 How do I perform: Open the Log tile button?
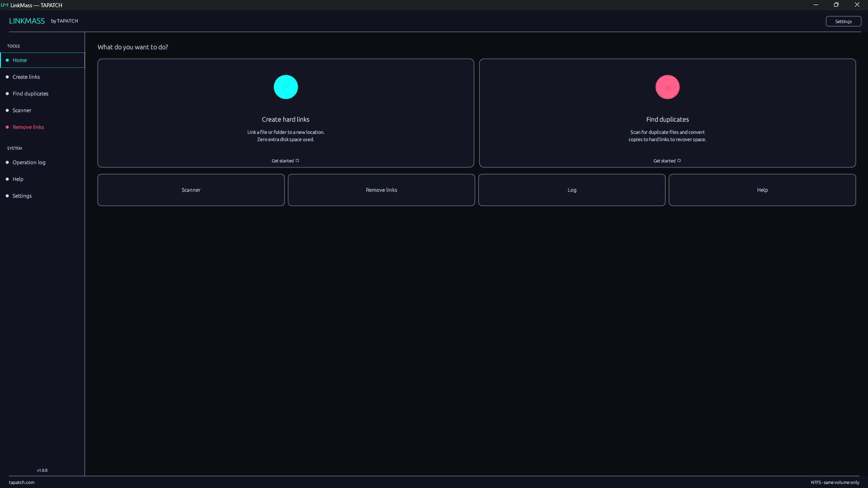pyautogui.click(x=572, y=190)
